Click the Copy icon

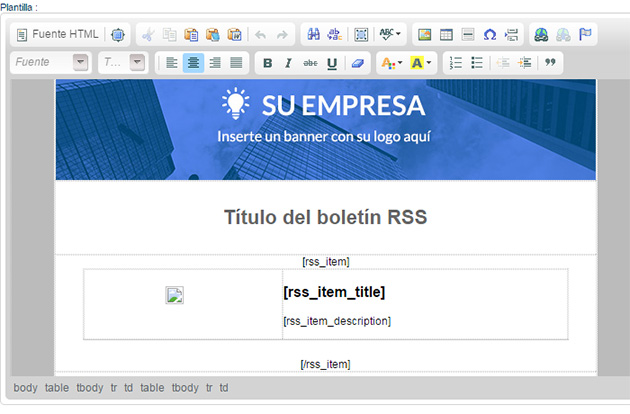click(x=170, y=35)
